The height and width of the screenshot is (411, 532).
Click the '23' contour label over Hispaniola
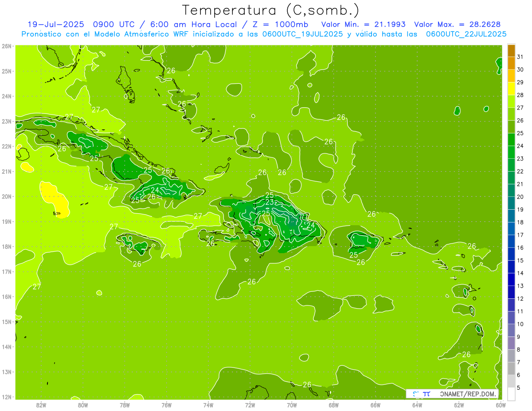tap(270, 202)
